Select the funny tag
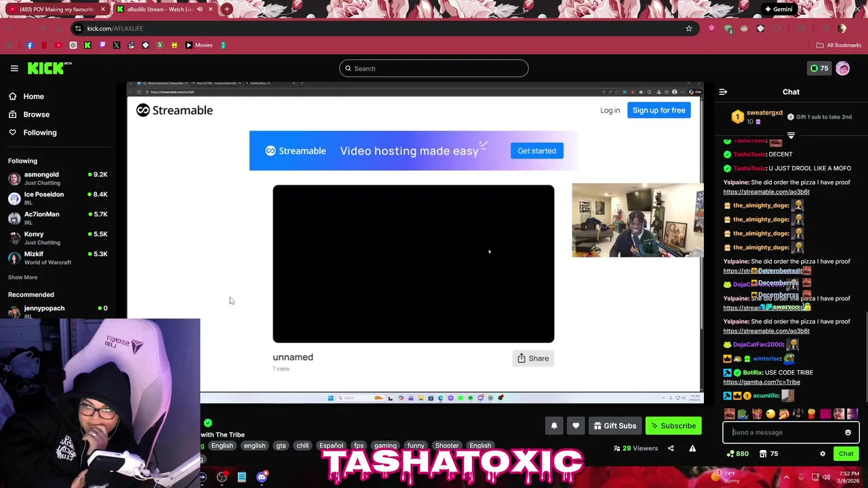This screenshot has height=488, width=868. coord(416,446)
